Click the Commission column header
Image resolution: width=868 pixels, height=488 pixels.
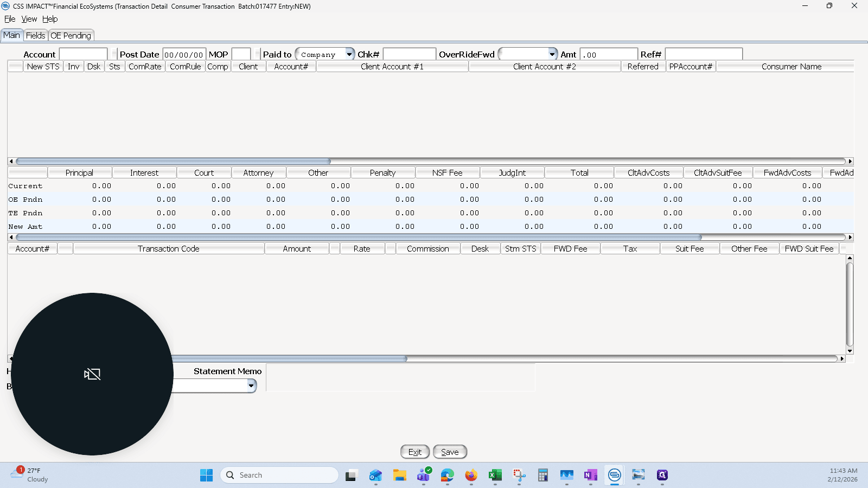point(428,249)
